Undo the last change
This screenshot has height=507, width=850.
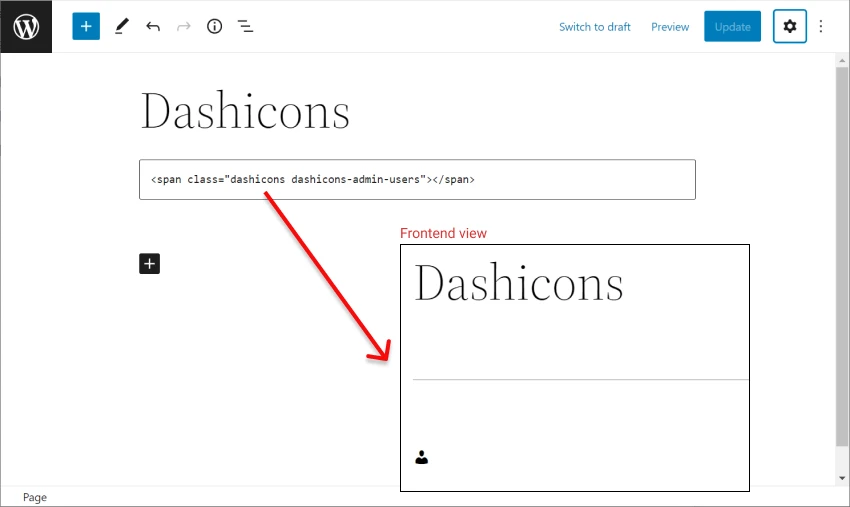pyautogui.click(x=153, y=27)
